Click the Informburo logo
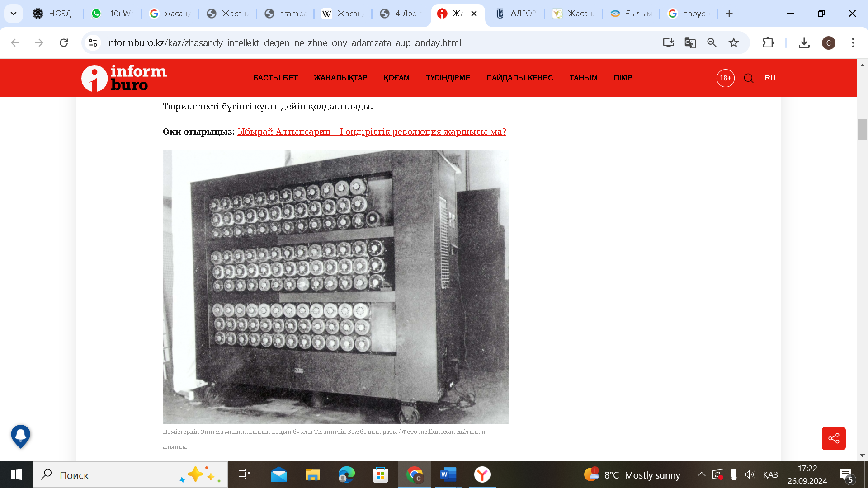This screenshot has height=488, width=868. (124, 78)
